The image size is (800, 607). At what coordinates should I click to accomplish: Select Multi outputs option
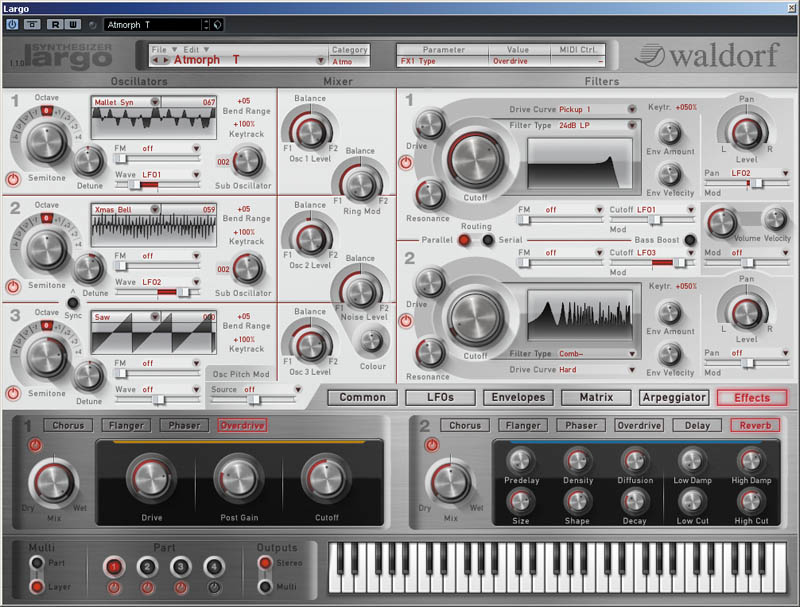(264, 586)
